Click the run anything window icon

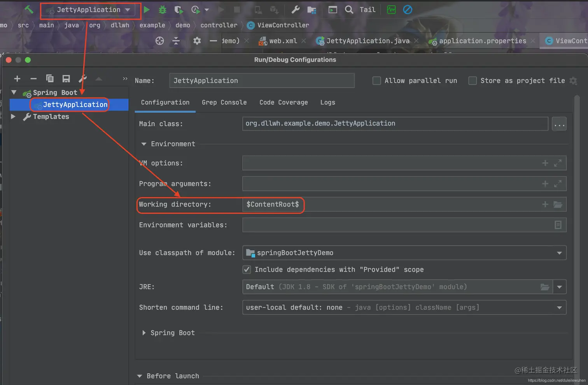coord(333,10)
